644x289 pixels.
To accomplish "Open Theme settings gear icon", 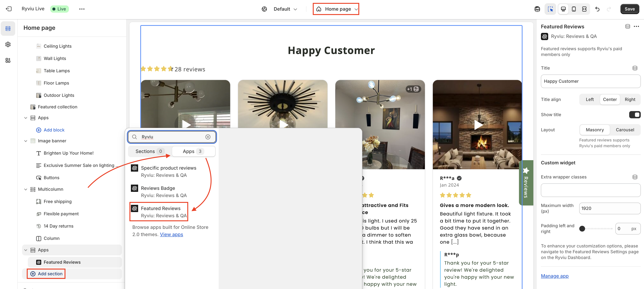I will pyautogui.click(x=8, y=44).
